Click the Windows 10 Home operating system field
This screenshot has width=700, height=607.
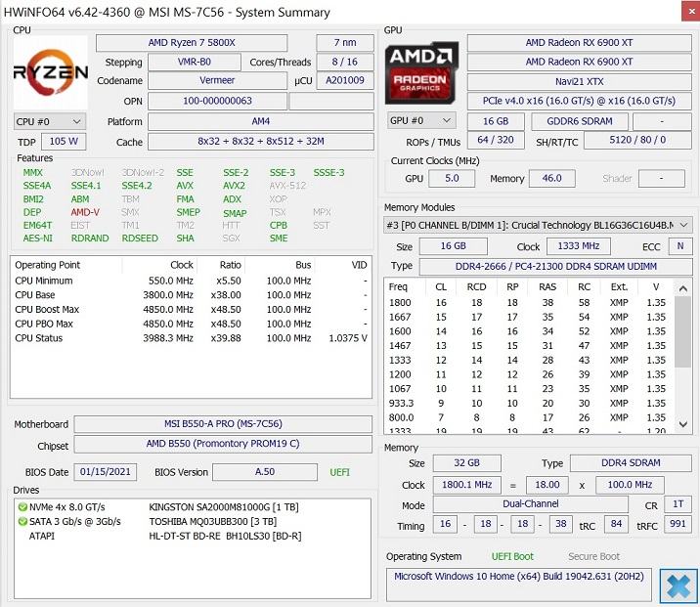tap(518, 585)
